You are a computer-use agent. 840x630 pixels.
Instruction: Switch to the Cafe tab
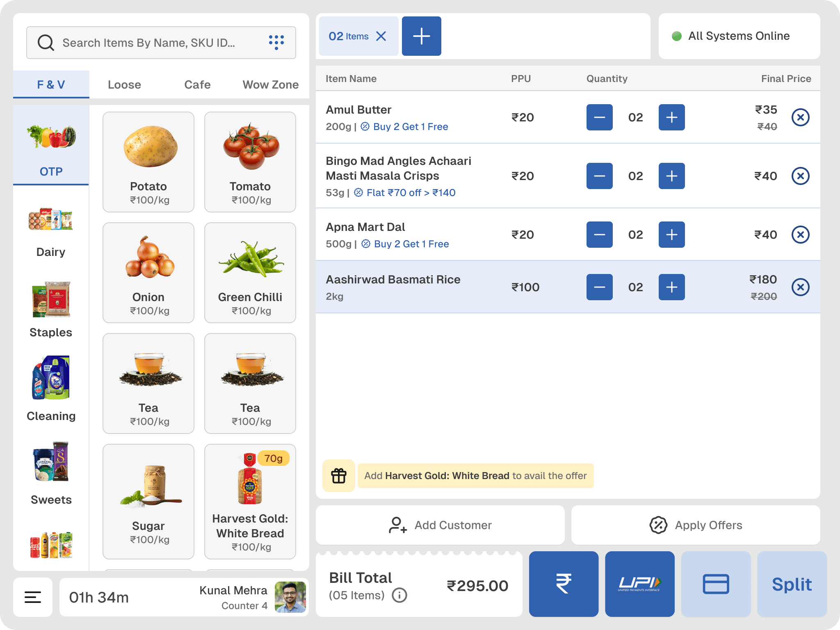pyautogui.click(x=197, y=84)
